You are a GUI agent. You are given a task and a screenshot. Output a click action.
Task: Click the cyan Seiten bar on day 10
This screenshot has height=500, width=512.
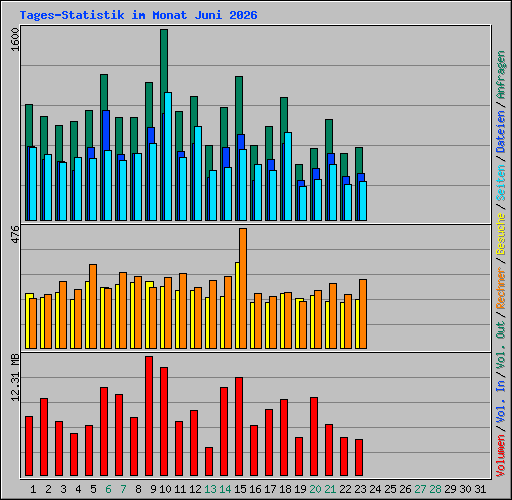pos(168,157)
